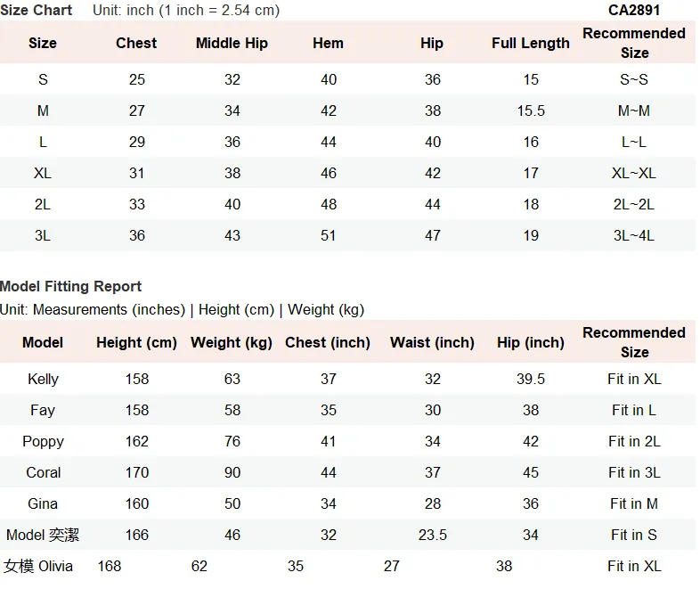This screenshot has height=589, width=700.
Task: Click the Size Chart title text
Action: point(37,10)
